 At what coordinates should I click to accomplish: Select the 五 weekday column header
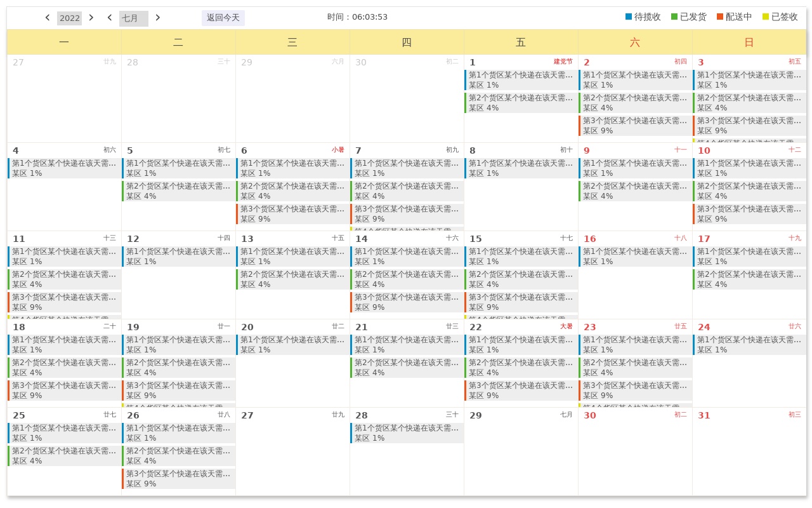521,42
